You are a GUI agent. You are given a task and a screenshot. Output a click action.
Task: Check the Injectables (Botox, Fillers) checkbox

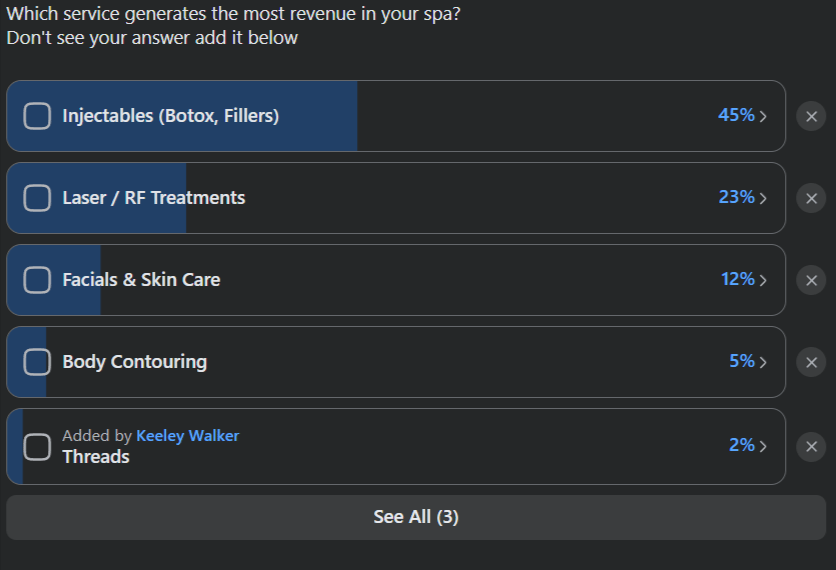point(37,116)
